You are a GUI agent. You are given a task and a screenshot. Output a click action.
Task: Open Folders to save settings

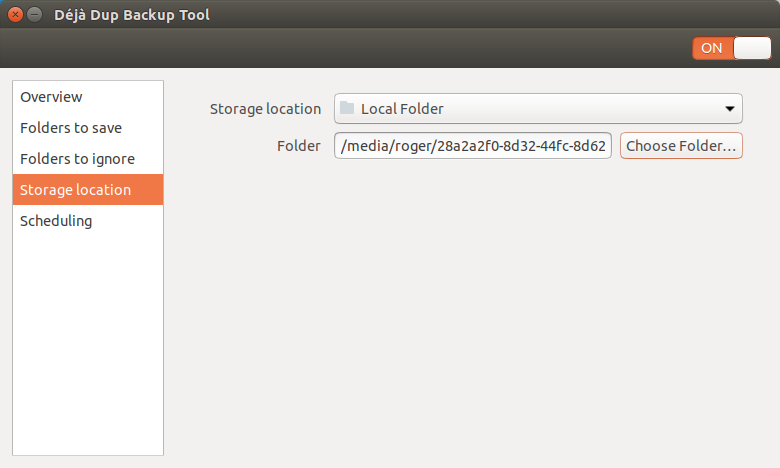coord(71,128)
